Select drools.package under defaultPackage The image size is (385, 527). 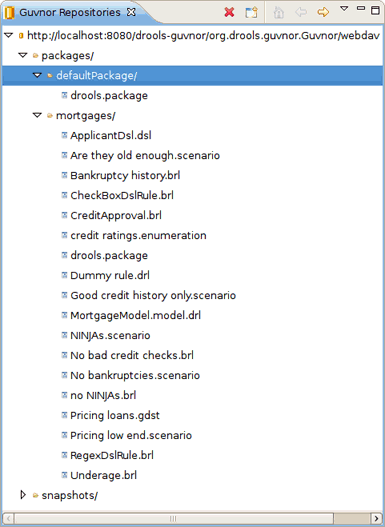pos(109,95)
